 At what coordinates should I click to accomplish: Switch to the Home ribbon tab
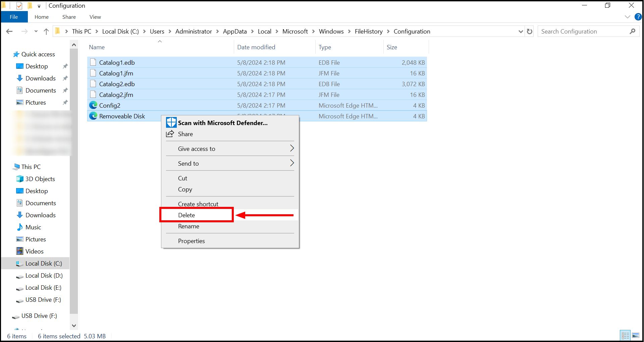42,17
